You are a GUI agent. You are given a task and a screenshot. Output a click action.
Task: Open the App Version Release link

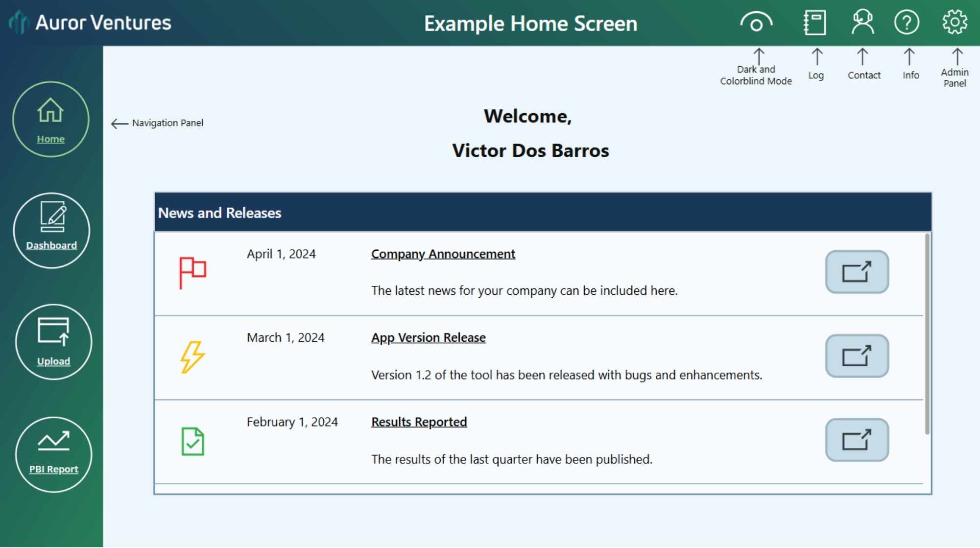(x=428, y=338)
